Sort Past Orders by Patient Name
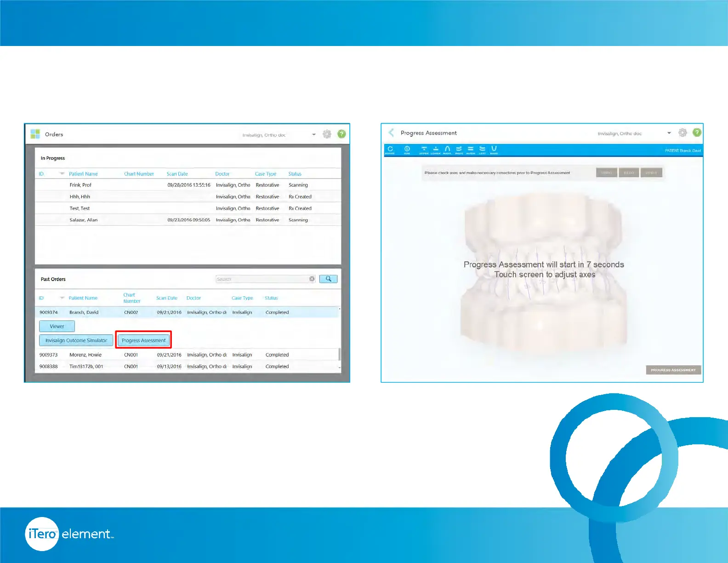The image size is (728, 563). pyautogui.click(x=83, y=298)
